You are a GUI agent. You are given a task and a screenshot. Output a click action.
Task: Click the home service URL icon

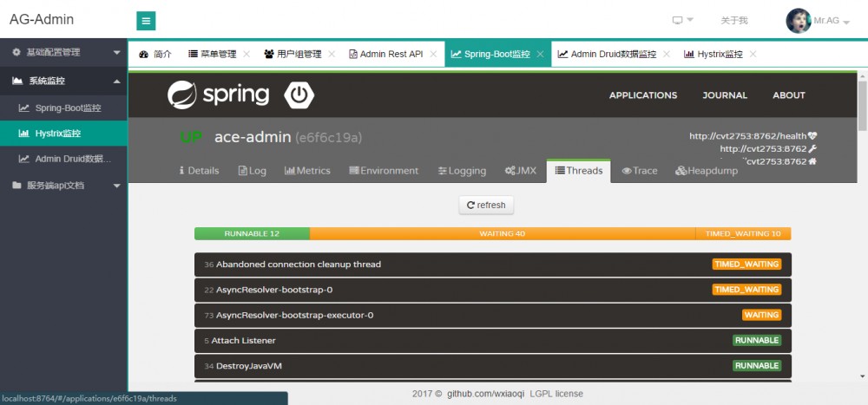[x=812, y=161]
